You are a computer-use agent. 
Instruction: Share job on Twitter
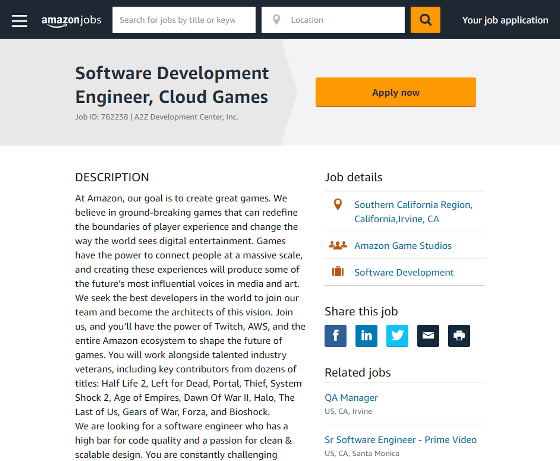point(397,336)
